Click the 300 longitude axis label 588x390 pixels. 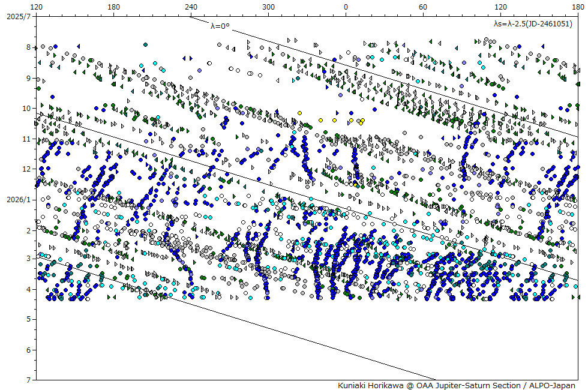tap(269, 7)
